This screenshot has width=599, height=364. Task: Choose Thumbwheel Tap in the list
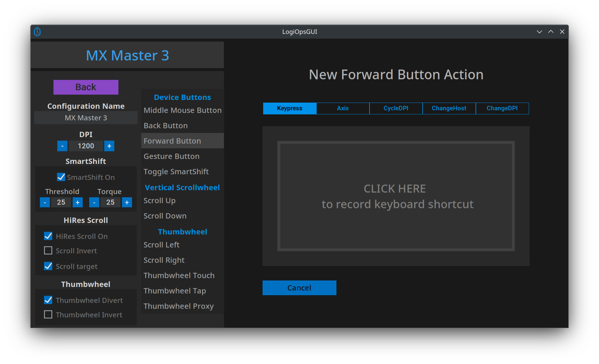pyautogui.click(x=175, y=291)
